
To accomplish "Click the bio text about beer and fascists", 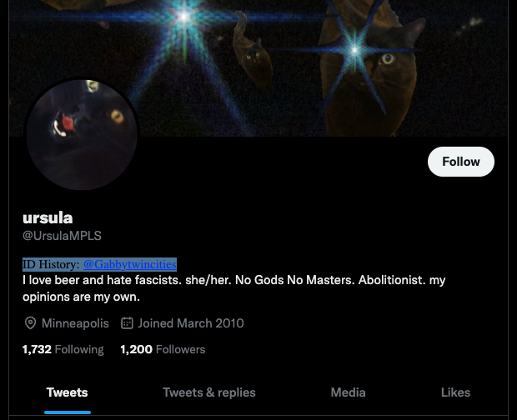I will tap(233, 288).
